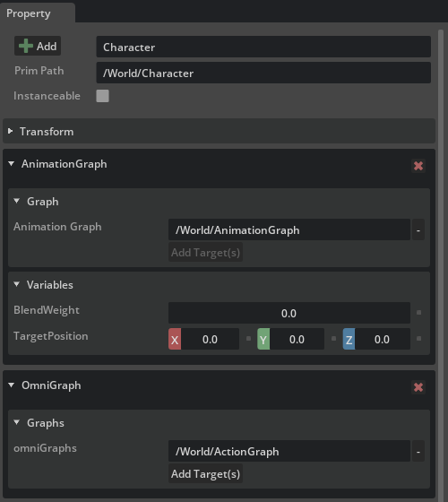This screenshot has width=448, height=502.
Task: Remove the OmniGraph section with red X
Action: [x=418, y=387]
